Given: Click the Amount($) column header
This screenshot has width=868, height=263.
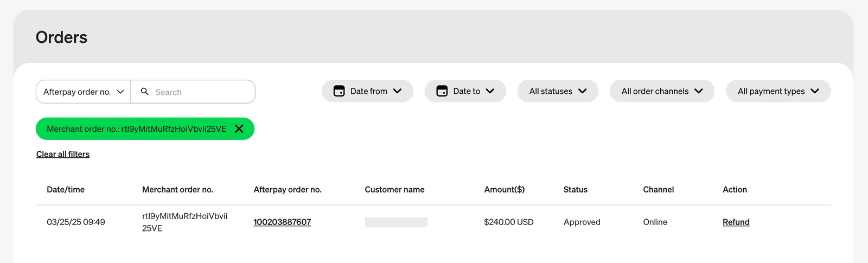Looking at the screenshot, I should pyautogui.click(x=504, y=189).
